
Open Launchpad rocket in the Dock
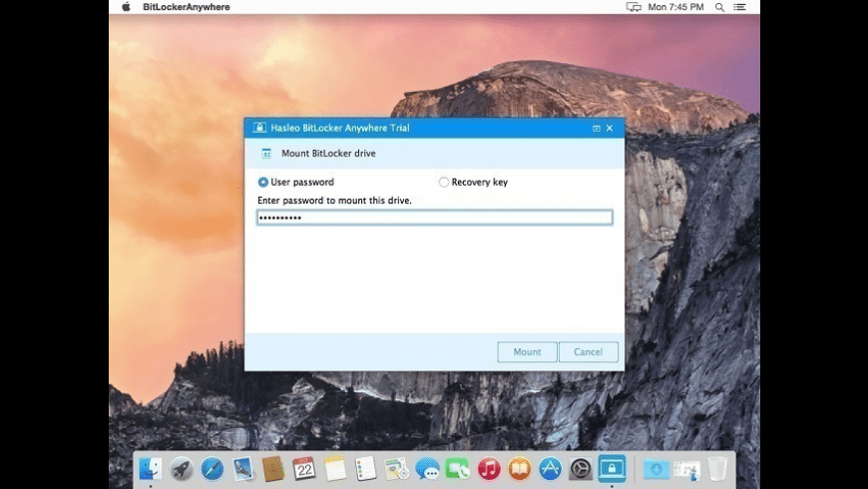(x=181, y=469)
